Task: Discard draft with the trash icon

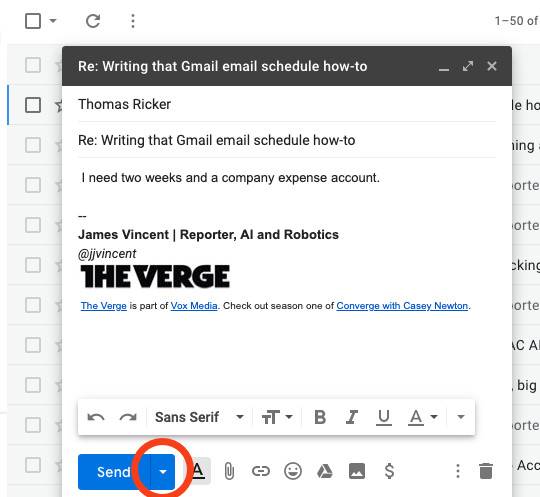Action: (486, 471)
